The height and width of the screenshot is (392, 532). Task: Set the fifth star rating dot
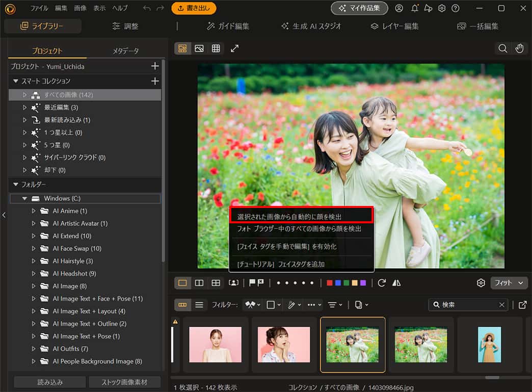click(x=312, y=283)
